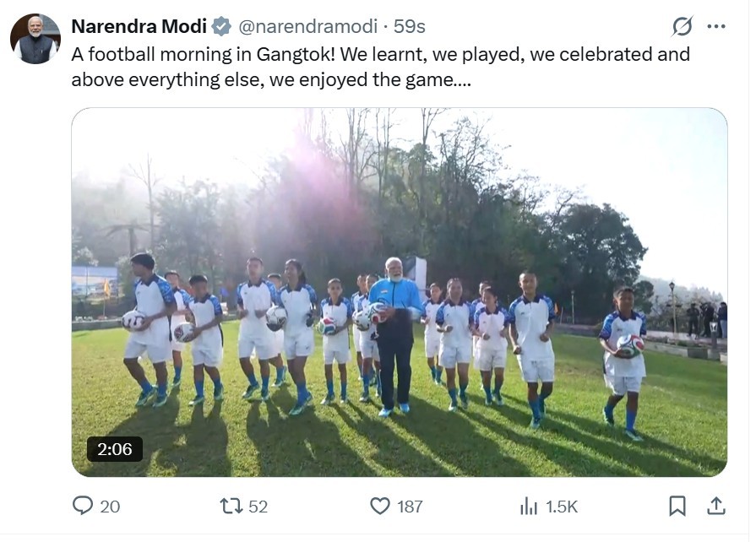
Task: Click the like count of 187
Action: pos(410,507)
